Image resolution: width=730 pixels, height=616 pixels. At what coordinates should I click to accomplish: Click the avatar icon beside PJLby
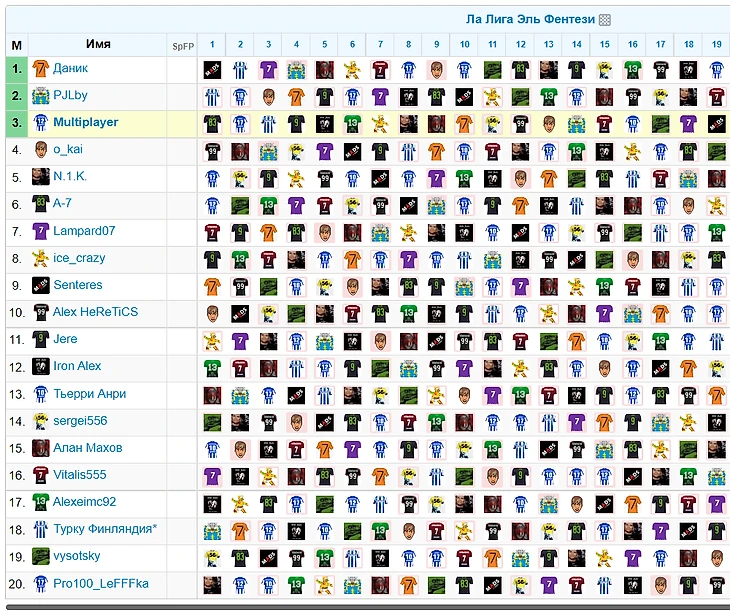click(41, 96)
